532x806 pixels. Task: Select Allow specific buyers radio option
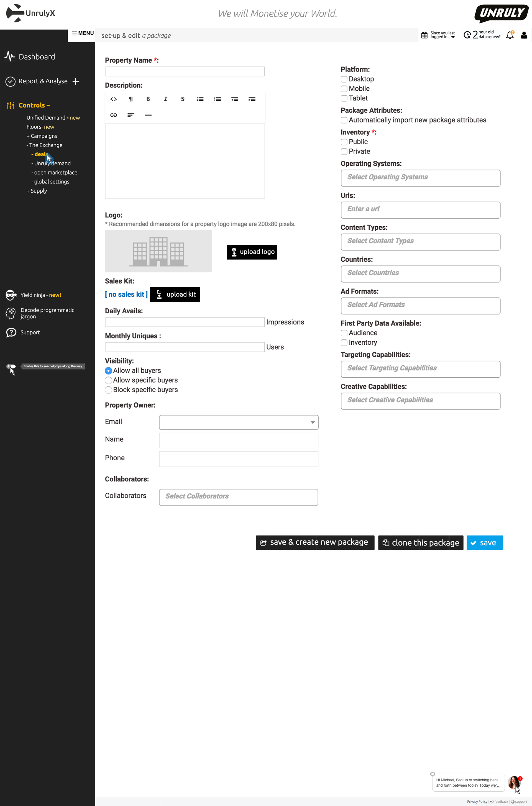[x=109, y=380]
